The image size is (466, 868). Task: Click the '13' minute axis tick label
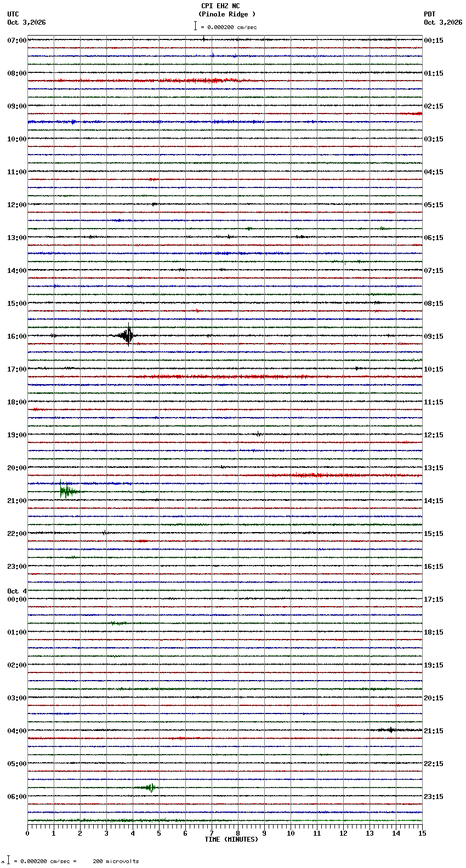tap(370, 833)
